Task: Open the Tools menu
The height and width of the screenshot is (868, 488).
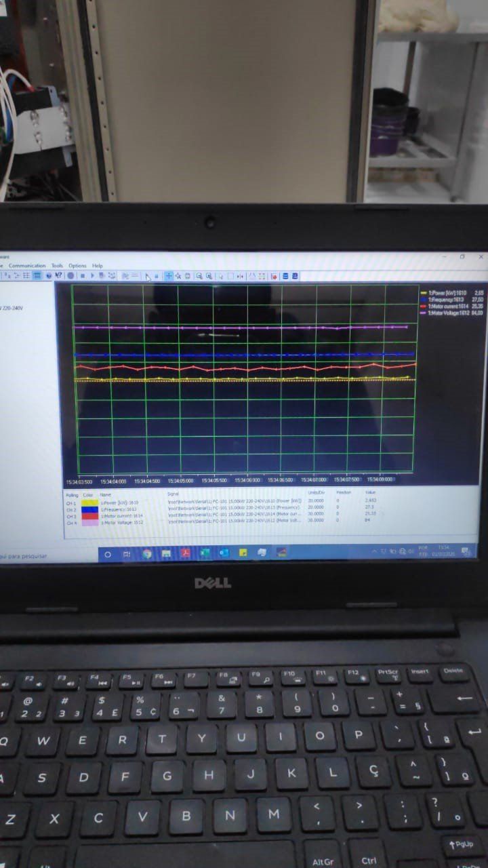Action: [x=57, y=266]
